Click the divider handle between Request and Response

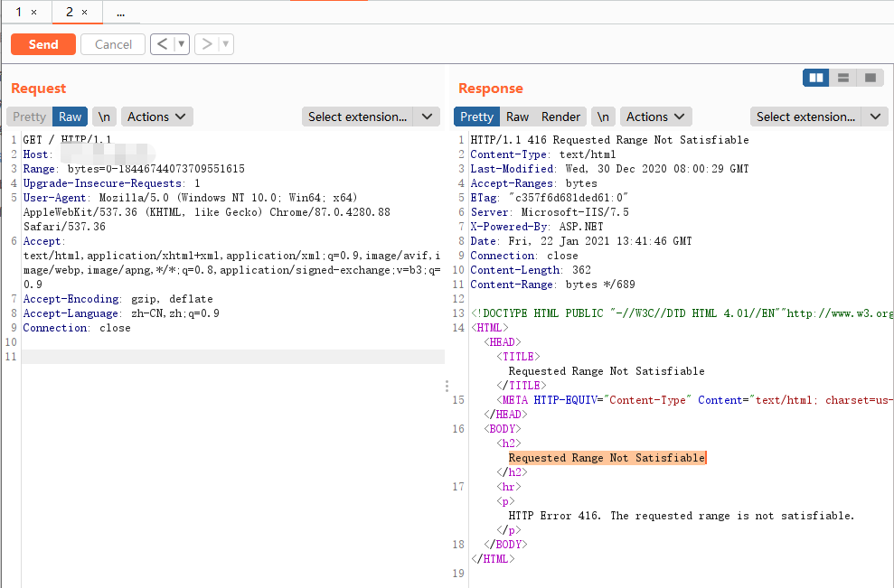[x=447, y=386]
